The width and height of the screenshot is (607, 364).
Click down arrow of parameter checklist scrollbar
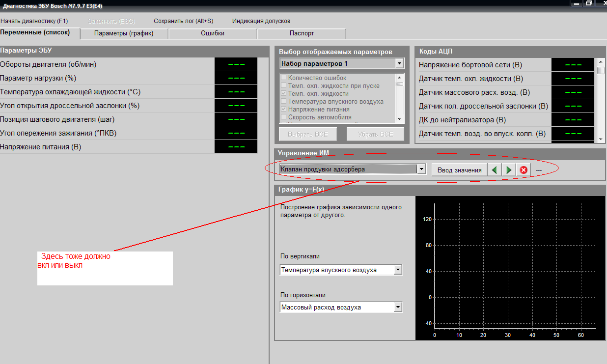click(x=399, y=119)
